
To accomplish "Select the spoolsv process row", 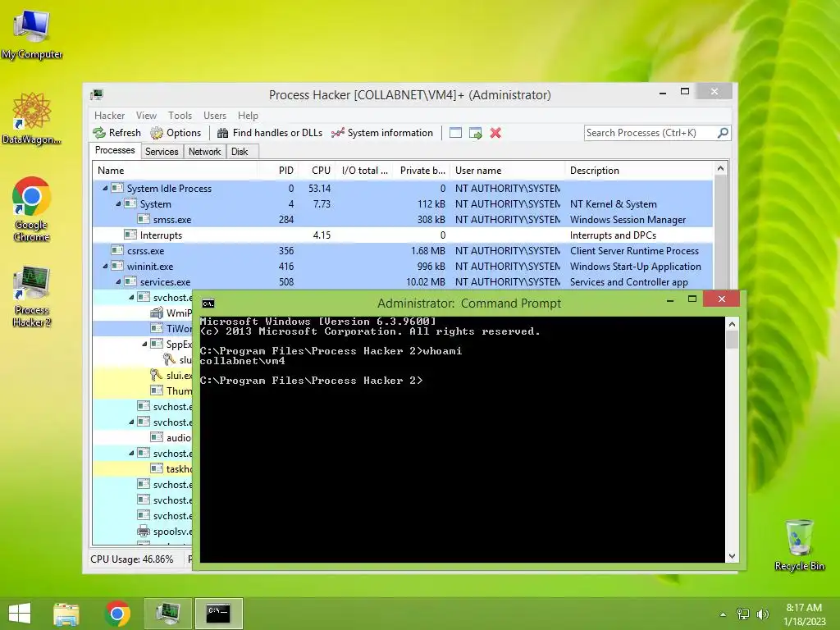I will point(143,532).
